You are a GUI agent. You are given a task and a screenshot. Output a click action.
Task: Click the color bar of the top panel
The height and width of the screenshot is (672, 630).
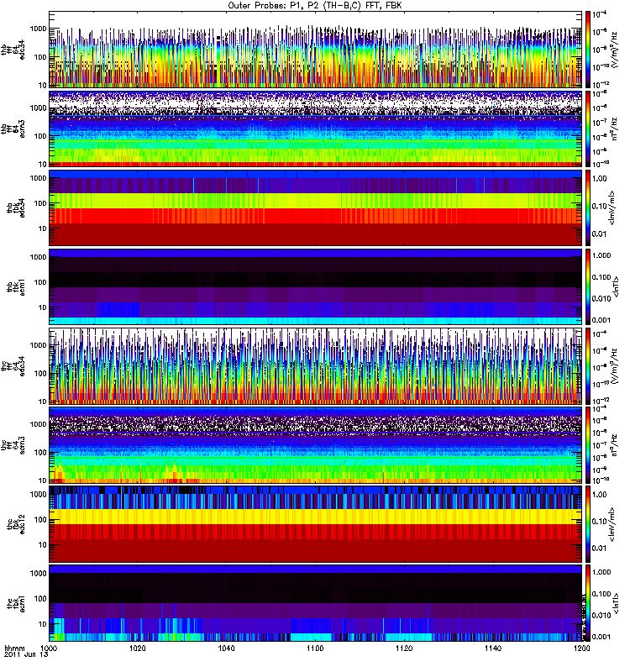(x=589, y=50)
